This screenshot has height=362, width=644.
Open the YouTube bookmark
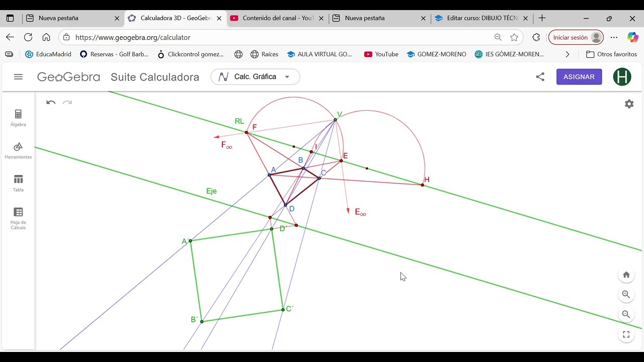(381, 54)
